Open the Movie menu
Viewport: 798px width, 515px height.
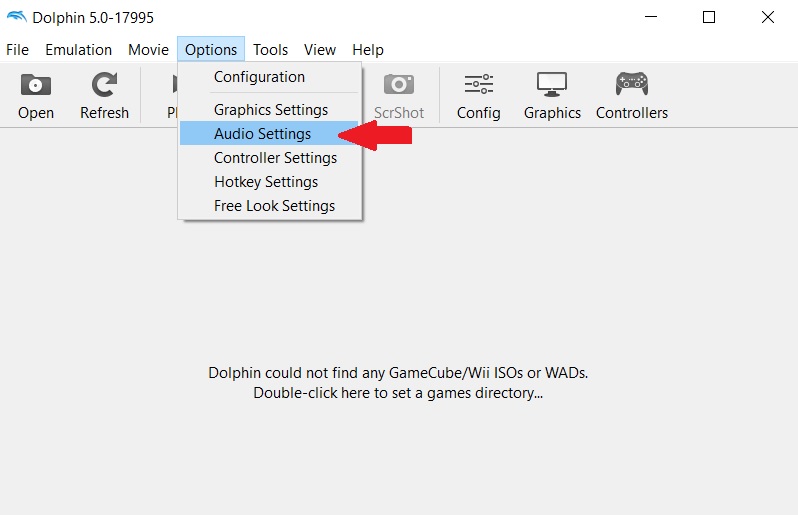[148, 50]
